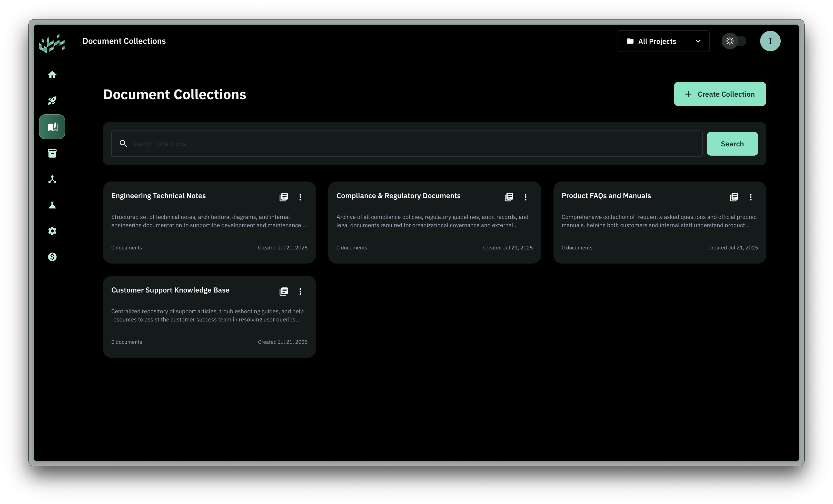Viewport: 833px width, 504px height.
Task: View documents icon on Engineering Technical Notes card
Action: pyautogui.click(x=284, y=197)
